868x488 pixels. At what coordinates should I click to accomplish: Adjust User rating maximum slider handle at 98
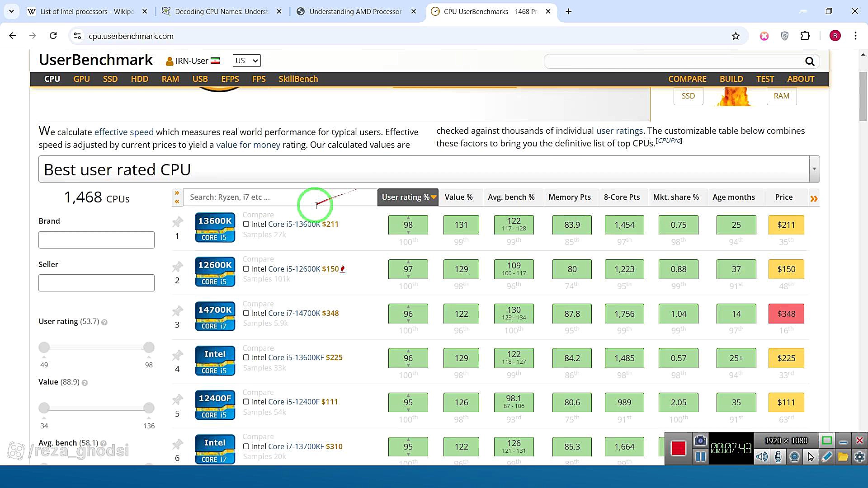coord(149,347)
